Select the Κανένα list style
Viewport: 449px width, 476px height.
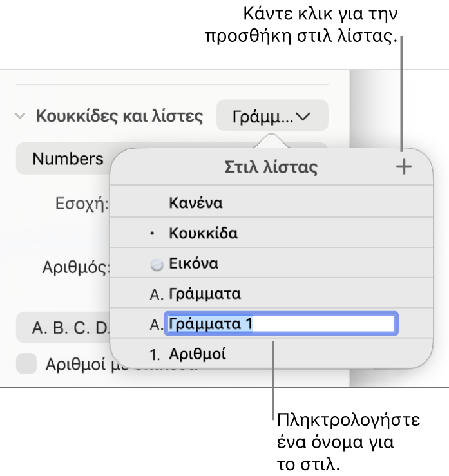271,202
